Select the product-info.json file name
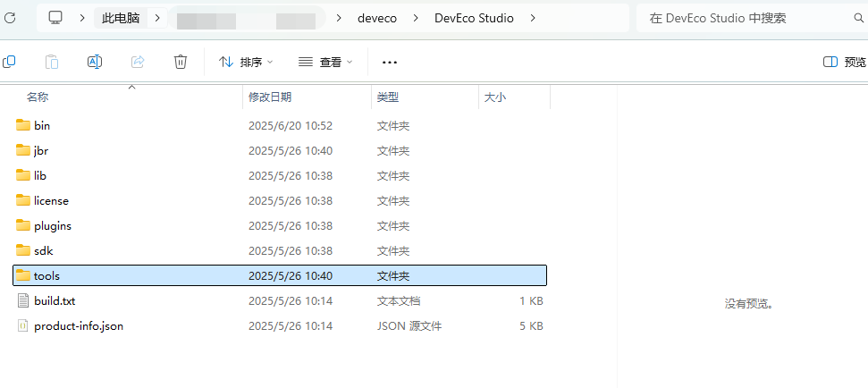The image size is (868, 388). click(x=79, y=326)
